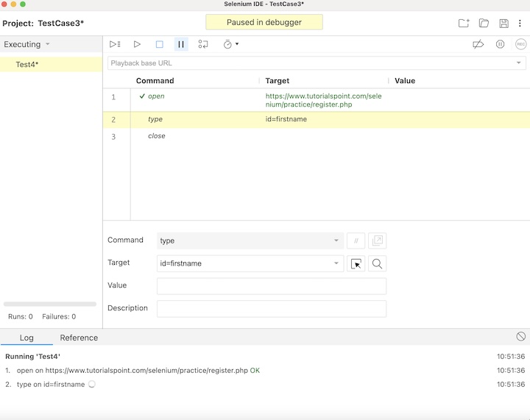The width and height of the screenshot is (530, 420).
Task: Open an existing project
Action: [484, 24]
